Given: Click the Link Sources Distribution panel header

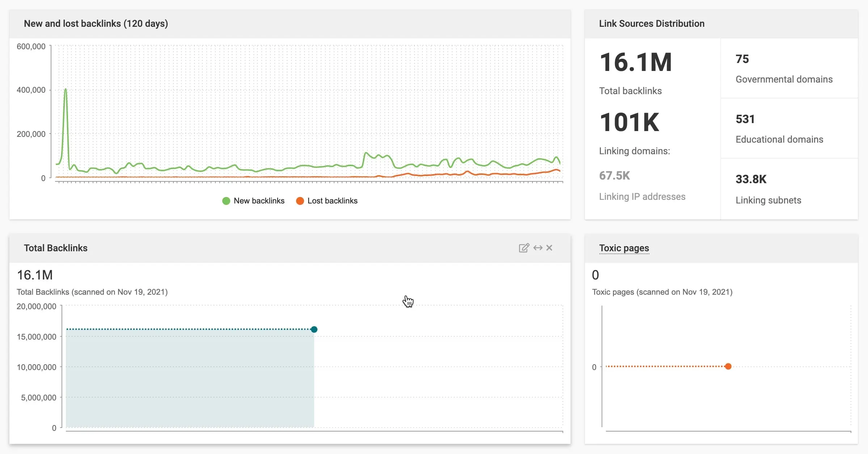Looking at the screenshot, I should point(652,24).
